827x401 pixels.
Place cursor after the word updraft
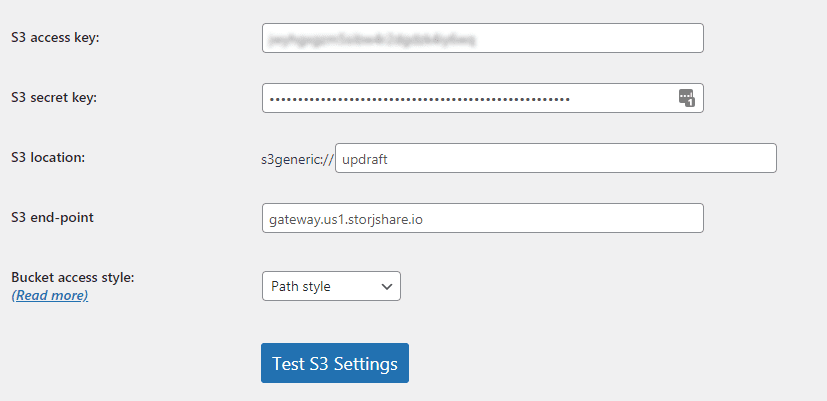[x=388, y=159]
